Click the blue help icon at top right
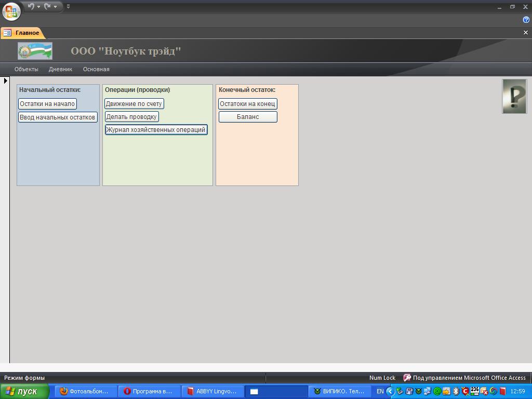The width and height of the screenshot is (532, 399). tap(526, 20)
